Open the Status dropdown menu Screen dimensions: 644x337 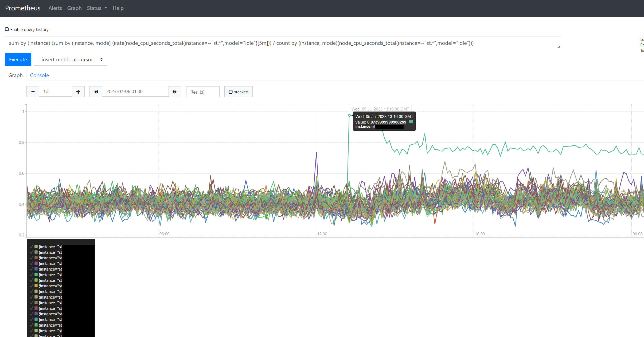[x=97, y=8]
